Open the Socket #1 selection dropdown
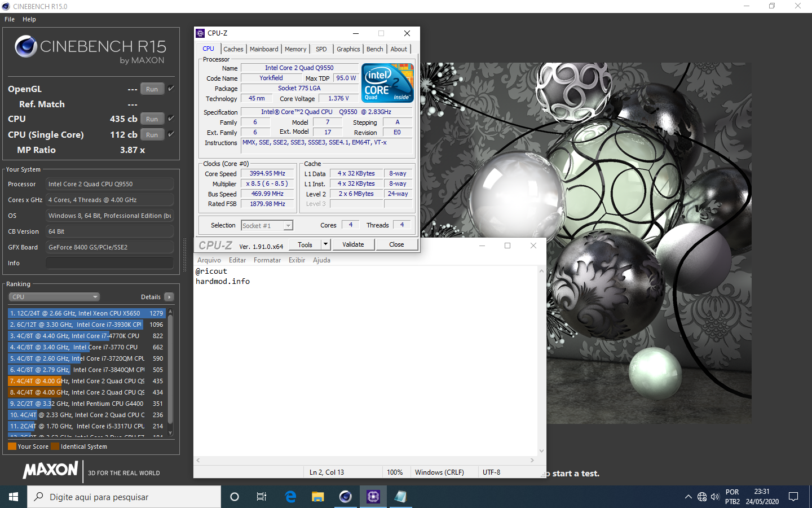The height and width of the screenshot is (508, 812). [267, 225]
